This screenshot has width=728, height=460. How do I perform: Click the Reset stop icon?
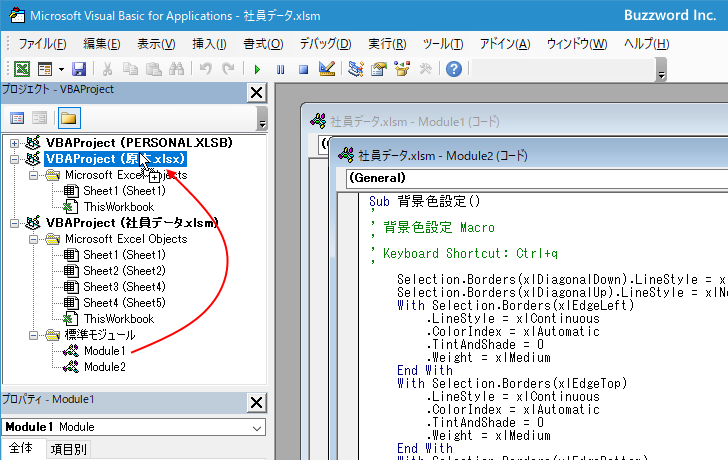tap(304, 70)
